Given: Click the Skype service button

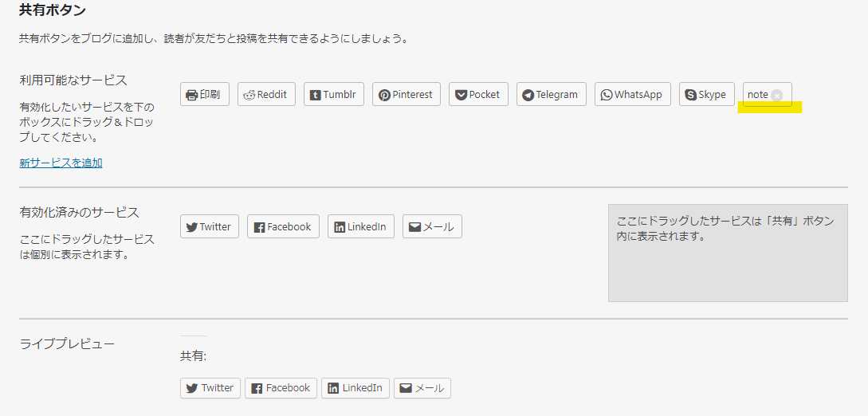Looking at the screenshot, I should pos(707,94).
